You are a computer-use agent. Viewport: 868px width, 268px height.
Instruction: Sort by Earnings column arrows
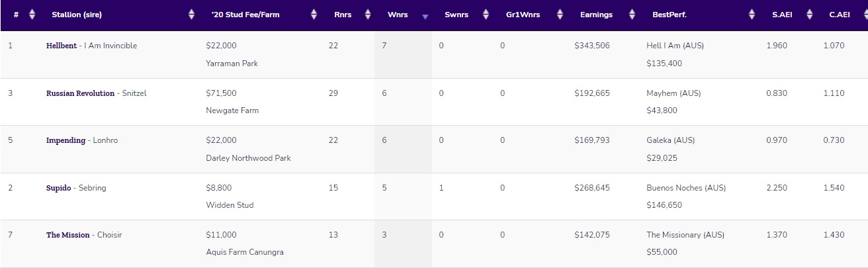point(632,15)
